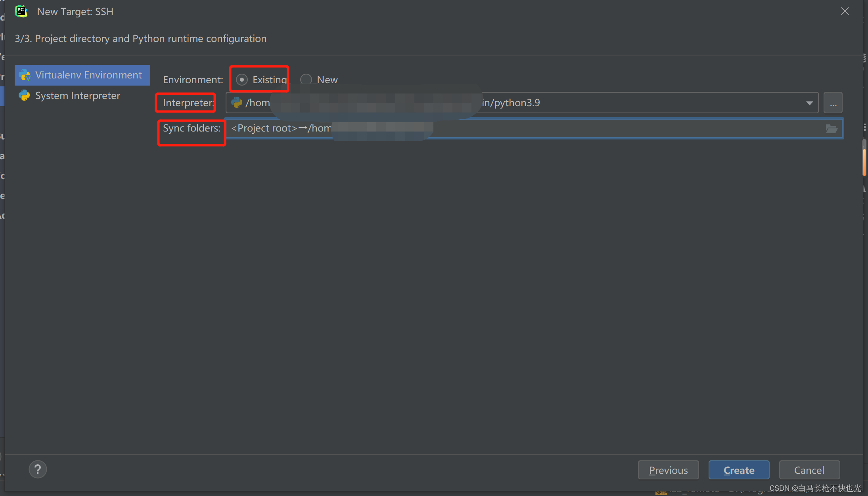Click the Cancel button
868x496 pixels.
click(809, 470)
